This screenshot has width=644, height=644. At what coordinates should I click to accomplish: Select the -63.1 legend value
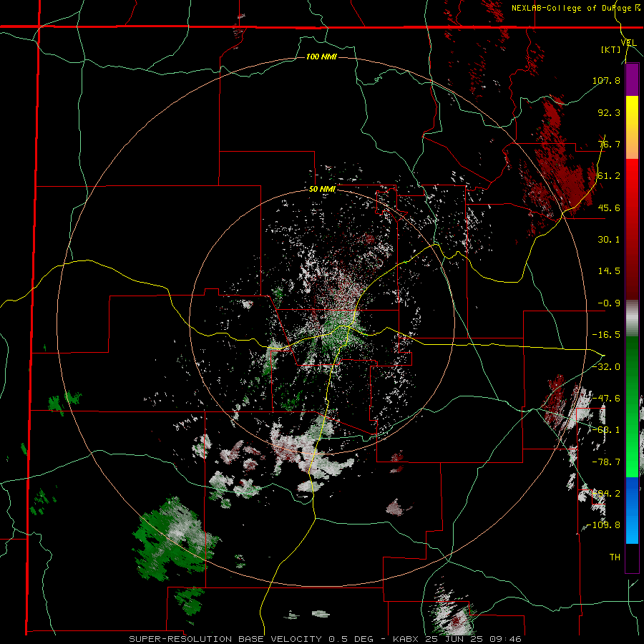(x=606, y=430)
